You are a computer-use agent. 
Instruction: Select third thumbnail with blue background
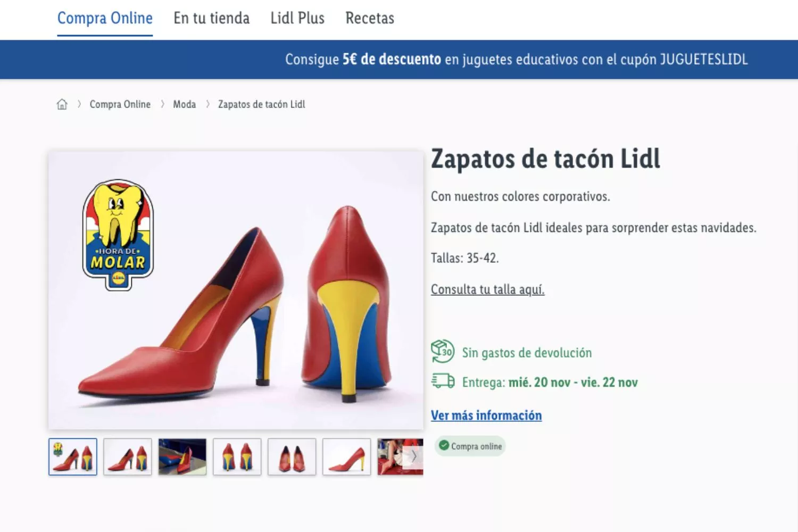[182, 456]
